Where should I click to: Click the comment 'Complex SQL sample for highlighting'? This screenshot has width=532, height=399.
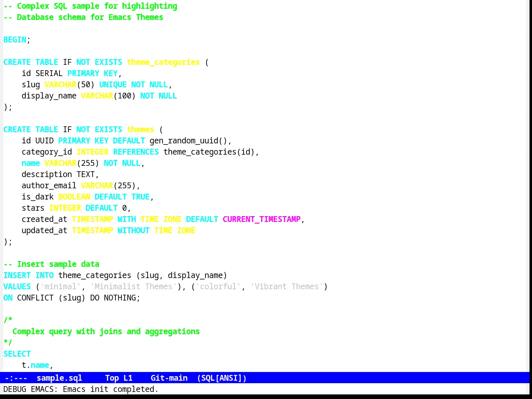point(97,6)
